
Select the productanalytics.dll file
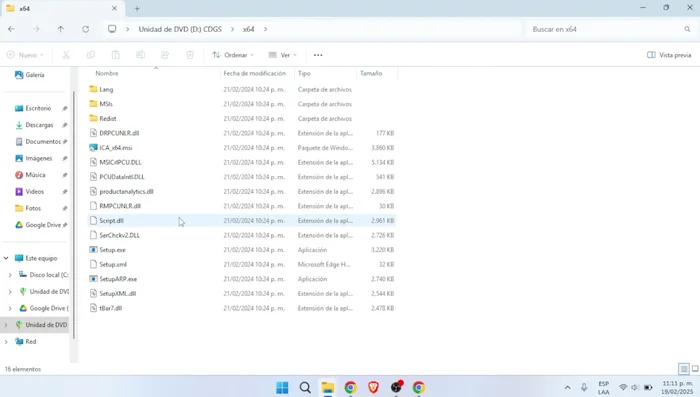121,192
